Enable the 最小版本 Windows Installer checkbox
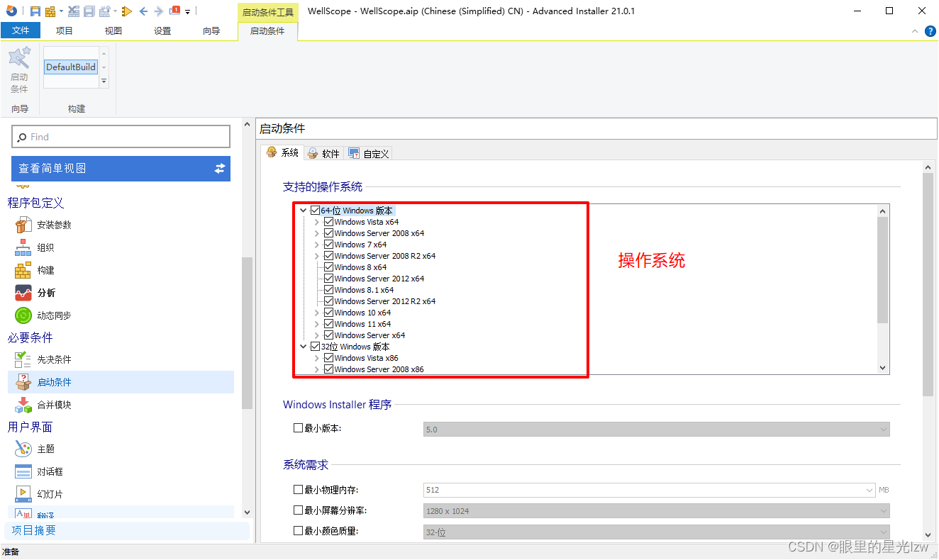Image resolution: width=939 pixels, height=560 pixels. pos(298,428)
